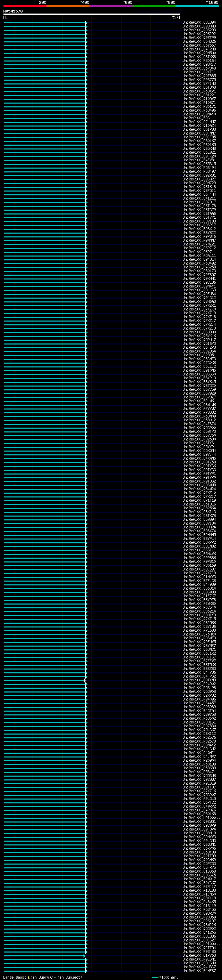The height and width of the screenshot is (980, 222).
Task: Select hit label UniRef100_Q58YD9
Action: tap(199, 852)
